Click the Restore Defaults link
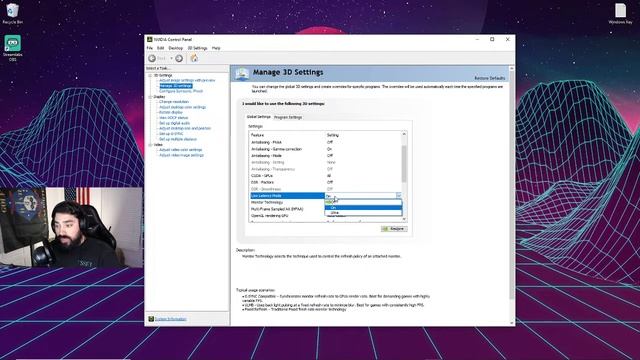 pyautogui.click(x=489, y=78)
